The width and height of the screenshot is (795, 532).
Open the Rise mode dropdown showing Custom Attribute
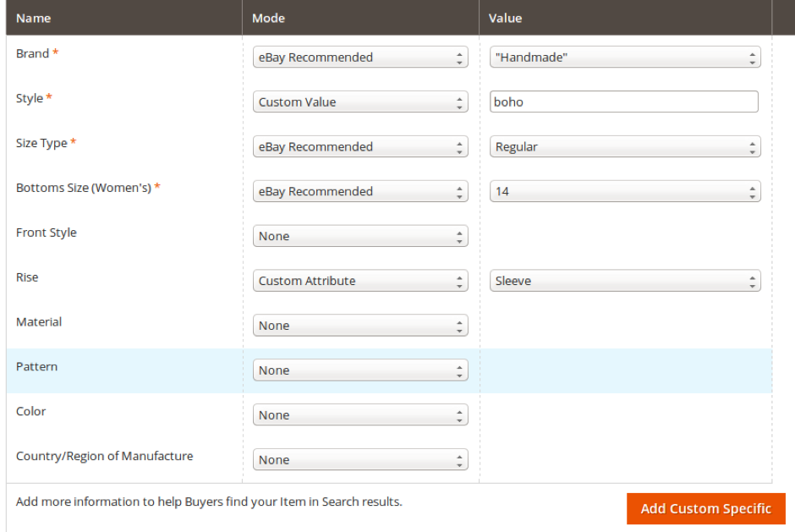[360, 281]
